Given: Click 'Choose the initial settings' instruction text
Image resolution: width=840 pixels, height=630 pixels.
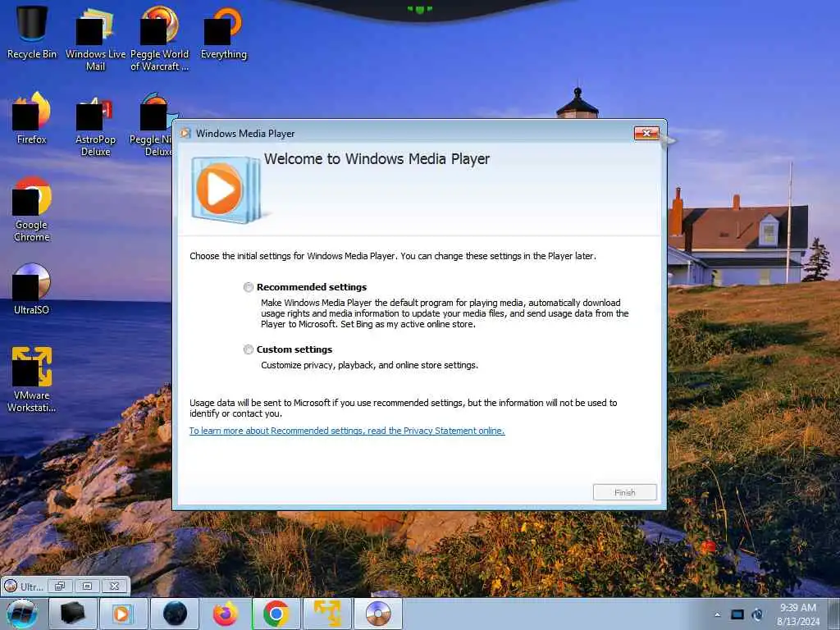Looking at the screenshot, I should (393, 256).
